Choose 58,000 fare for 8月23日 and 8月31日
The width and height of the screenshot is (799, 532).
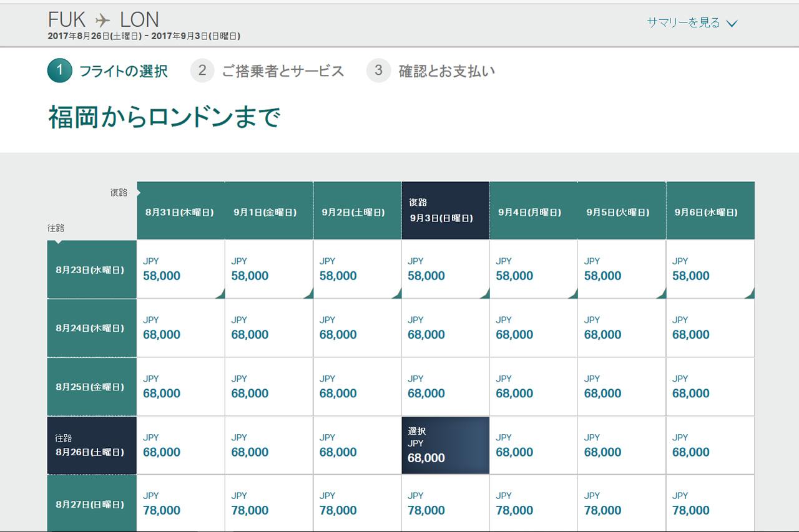click(180, 269)
